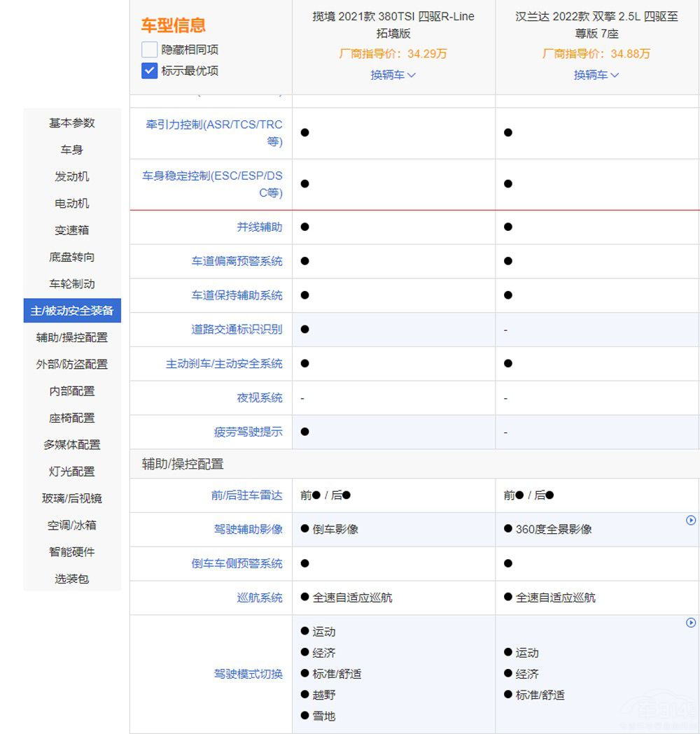Select 座椅配置 in the sidebar
This screenshot has width=700, height=734.
pyautogui.click(x=71, y=418)
